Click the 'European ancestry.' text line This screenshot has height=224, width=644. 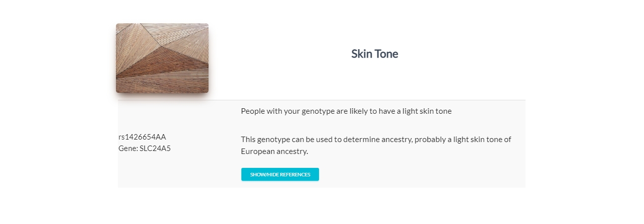click(274, 151)
